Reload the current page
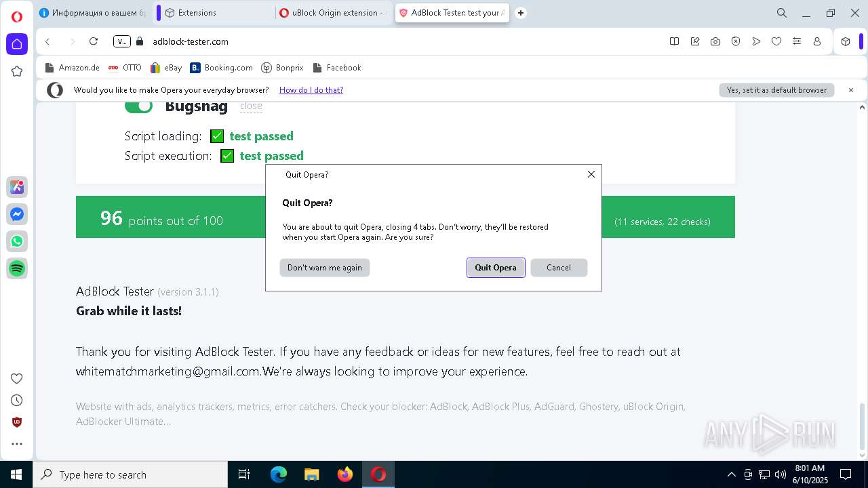This screenshot has height=488, width=868. [x=94, y=41]
